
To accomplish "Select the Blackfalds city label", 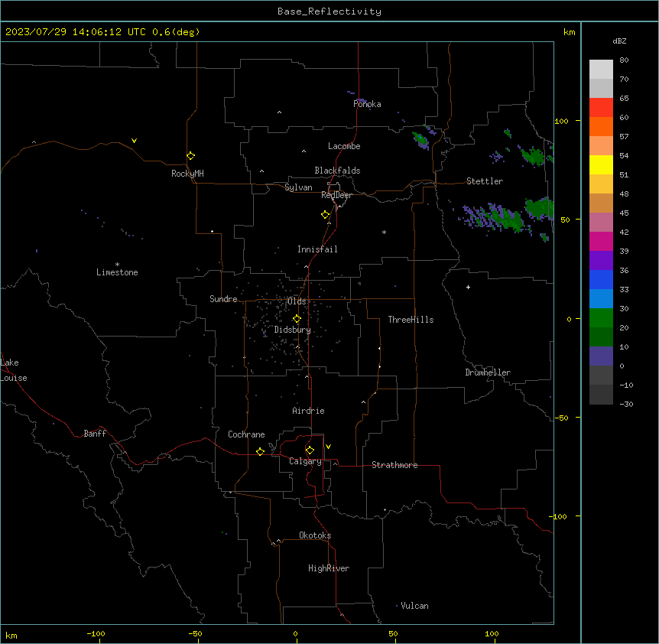I will point(337,171).
